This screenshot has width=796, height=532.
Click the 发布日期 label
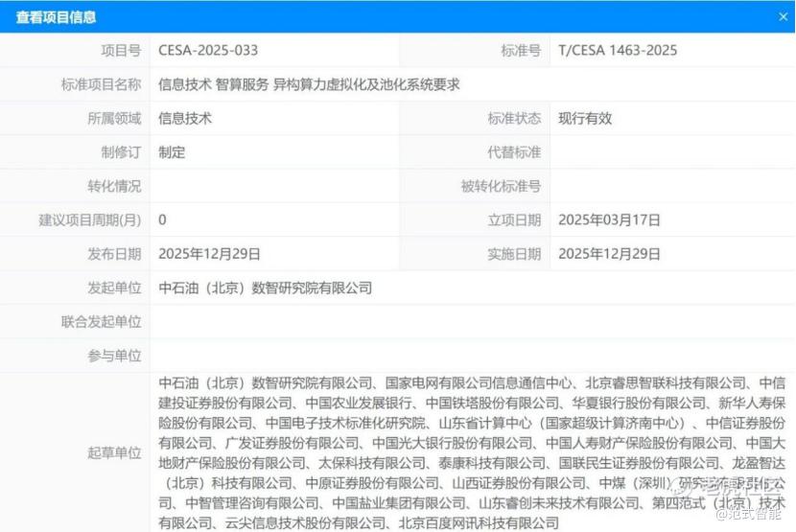click(114, 254)
